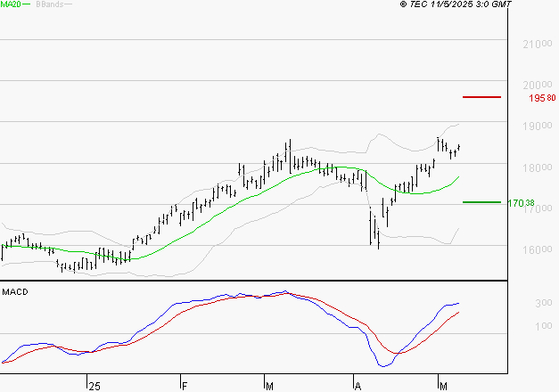This screenshot has width=559, height=392.
Task: Click the F February marker on time axis
Action: click(x=185, y=387)
